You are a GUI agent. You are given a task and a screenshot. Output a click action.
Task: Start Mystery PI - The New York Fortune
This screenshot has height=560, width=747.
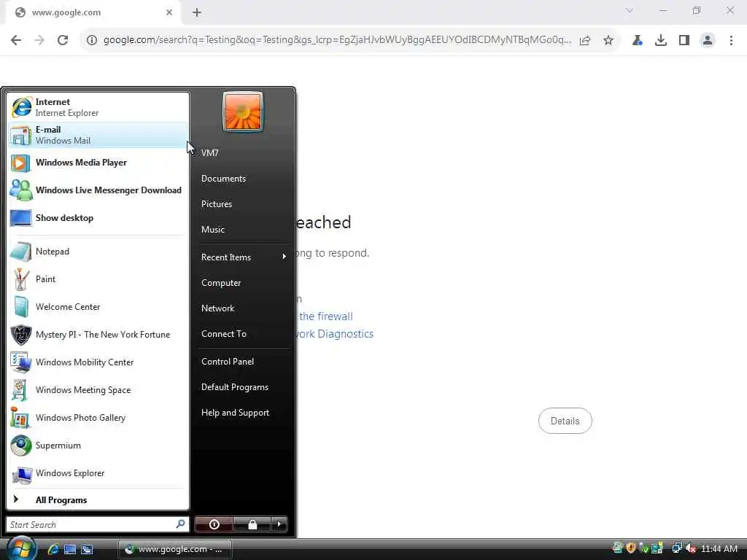click(98, 334)
